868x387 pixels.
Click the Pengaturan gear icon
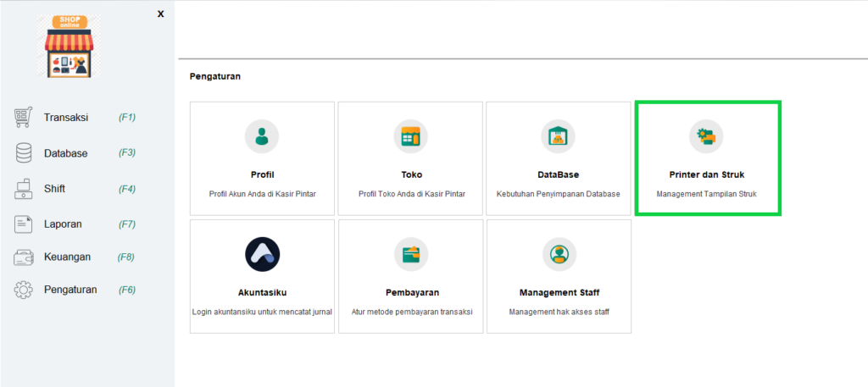tap(24, 290)
